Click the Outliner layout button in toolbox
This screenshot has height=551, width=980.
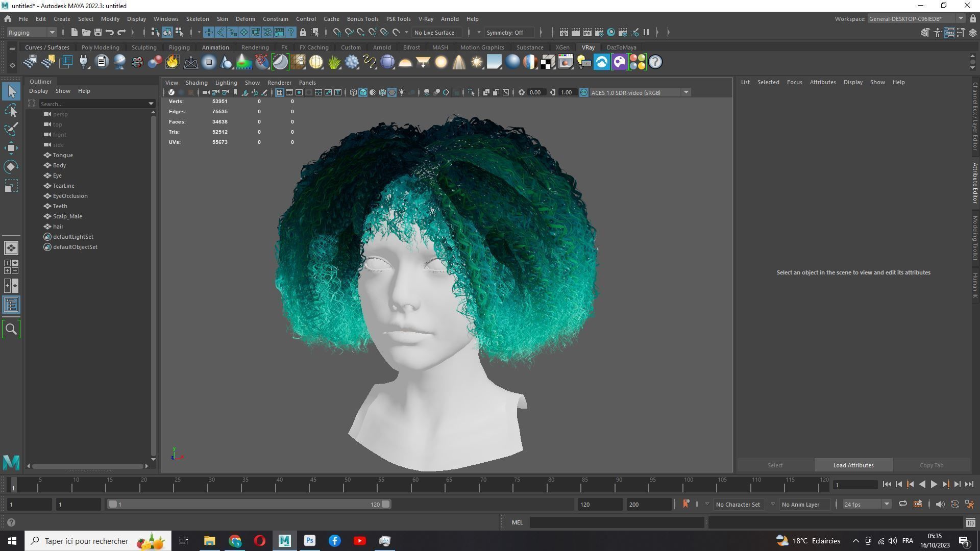pos(11,305)
